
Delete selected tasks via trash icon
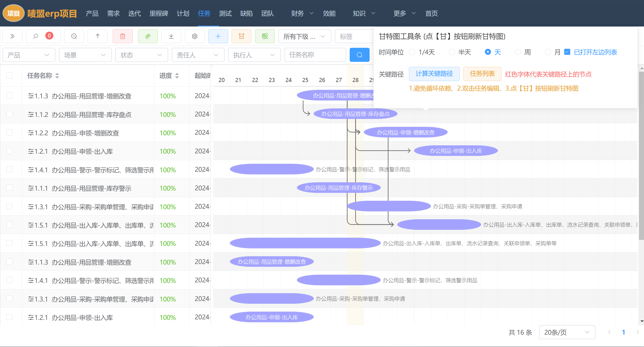click(122, 36)
